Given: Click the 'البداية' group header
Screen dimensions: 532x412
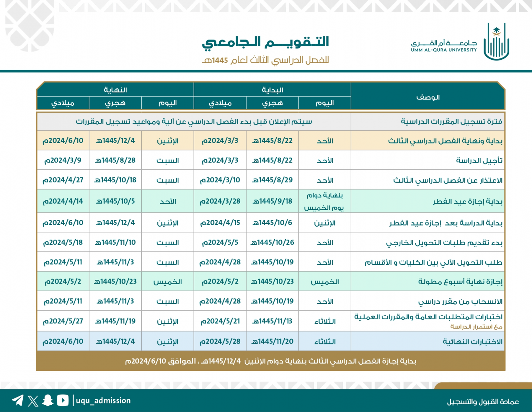Looking at the screenshot, I should tap(272, 90).
